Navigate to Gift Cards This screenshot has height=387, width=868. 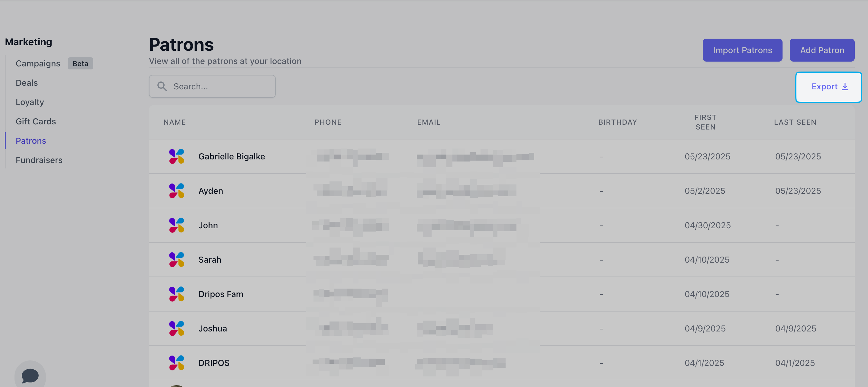36,121
